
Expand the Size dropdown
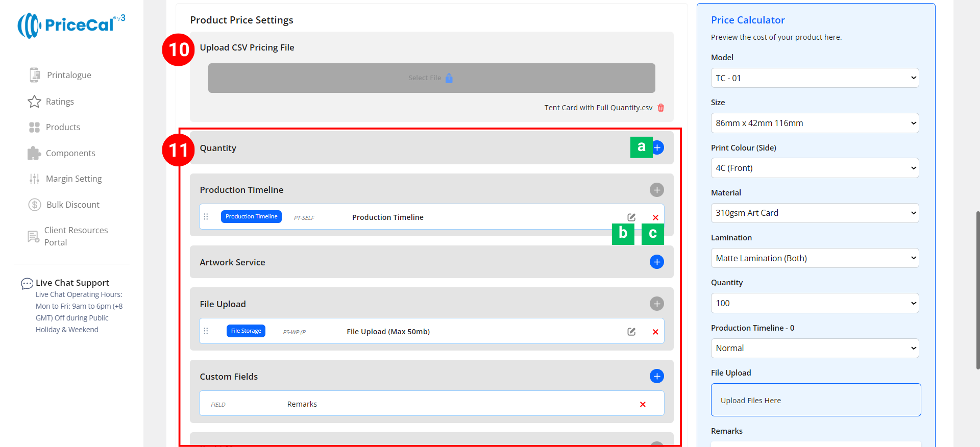815,123
